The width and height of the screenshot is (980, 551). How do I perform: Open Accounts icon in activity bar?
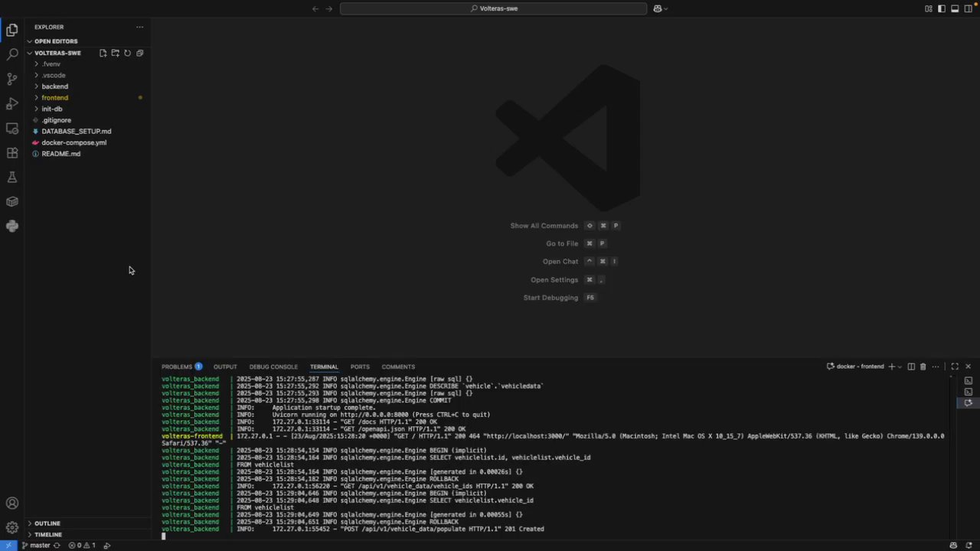11,504
